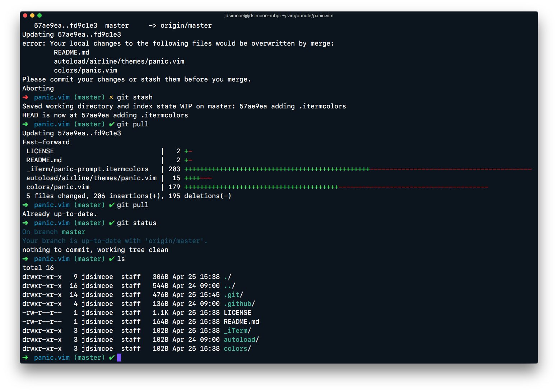558x392 pixels.
Task: Click the 'Already up-to-date.' line
Action: 60,214
